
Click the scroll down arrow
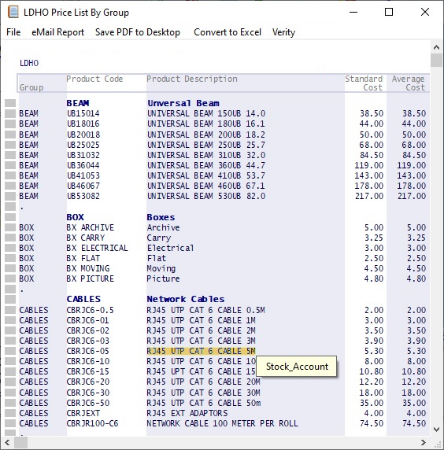436,429
